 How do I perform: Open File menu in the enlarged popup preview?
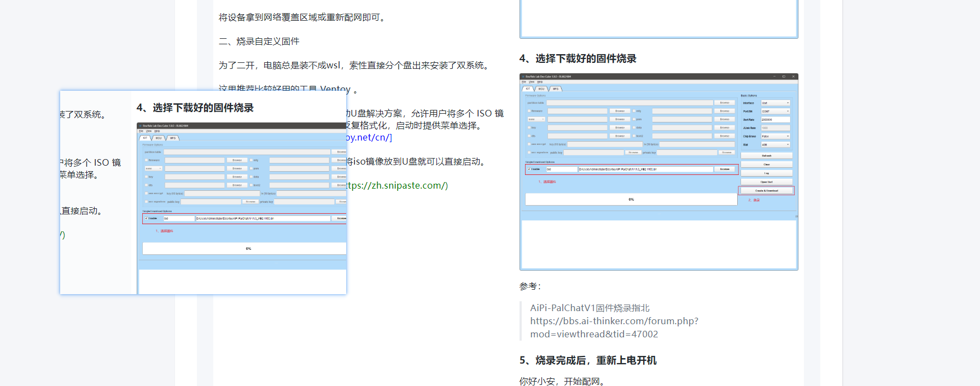coord(141,131)
